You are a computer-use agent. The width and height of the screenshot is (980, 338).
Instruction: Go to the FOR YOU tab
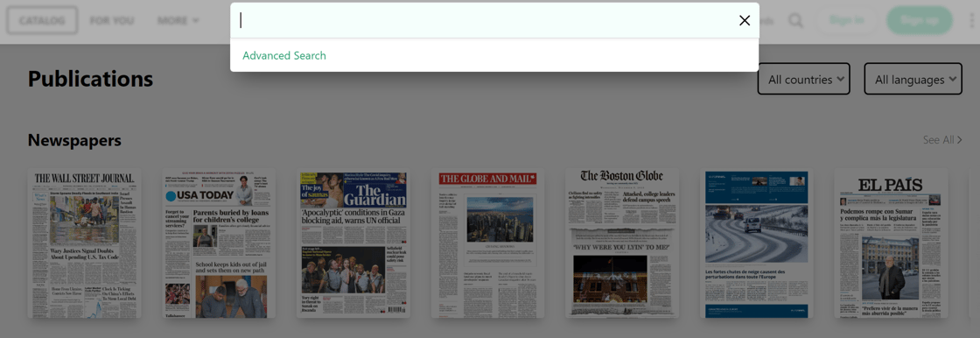112,20
